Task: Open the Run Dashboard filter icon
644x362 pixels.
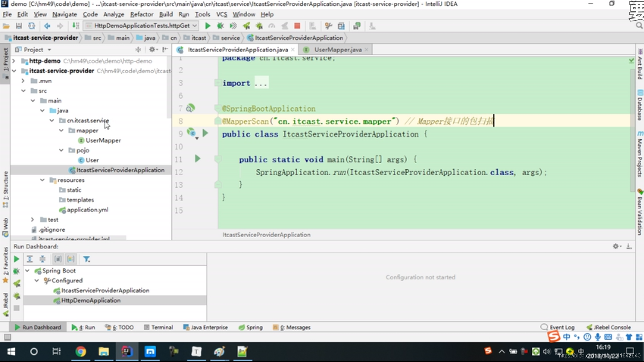Action: click(87, 259)
